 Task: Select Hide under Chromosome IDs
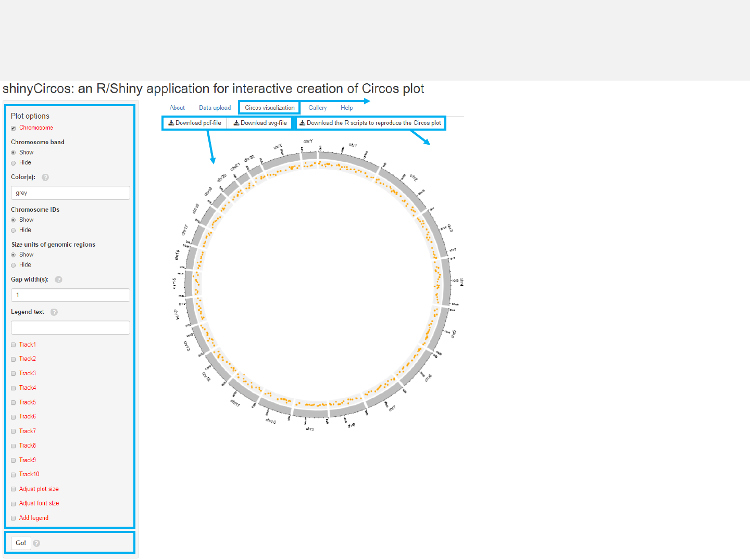(14, 230)
